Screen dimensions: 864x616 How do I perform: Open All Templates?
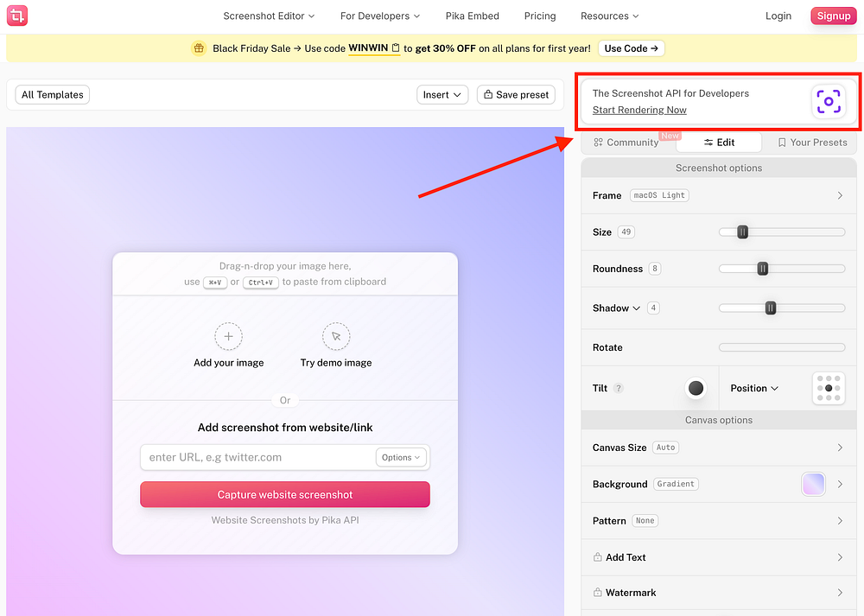click(53, 95)
